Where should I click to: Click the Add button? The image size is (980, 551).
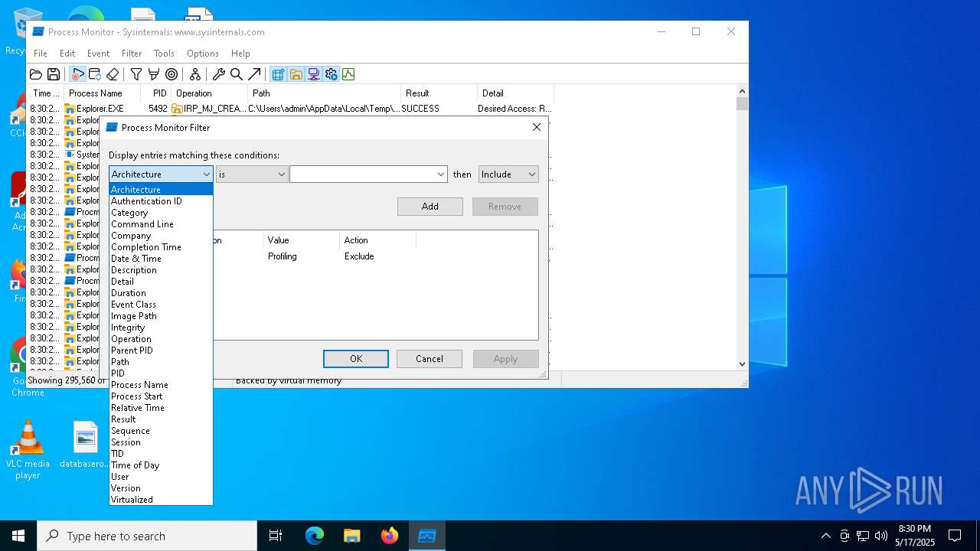(x=430, y=207)
